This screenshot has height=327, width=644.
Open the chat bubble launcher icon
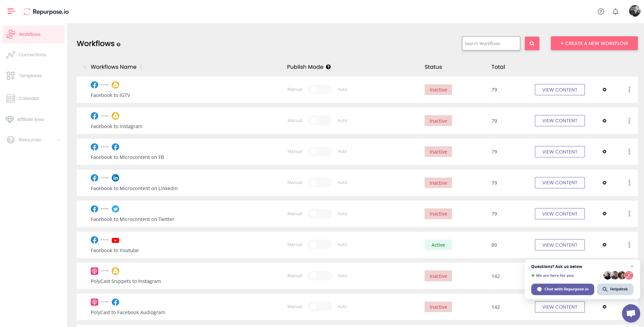630,313
